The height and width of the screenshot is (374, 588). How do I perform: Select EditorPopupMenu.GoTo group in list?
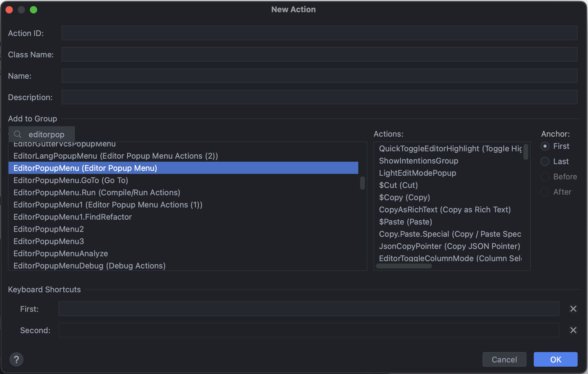click(x=71, y=180)
